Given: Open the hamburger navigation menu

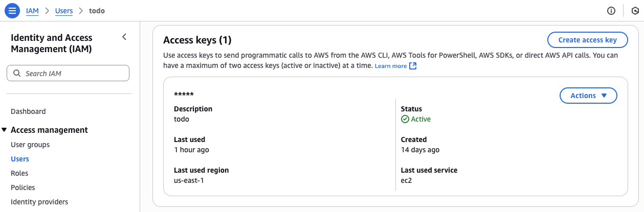Looking at the screenshot, I should pos(12,10).
